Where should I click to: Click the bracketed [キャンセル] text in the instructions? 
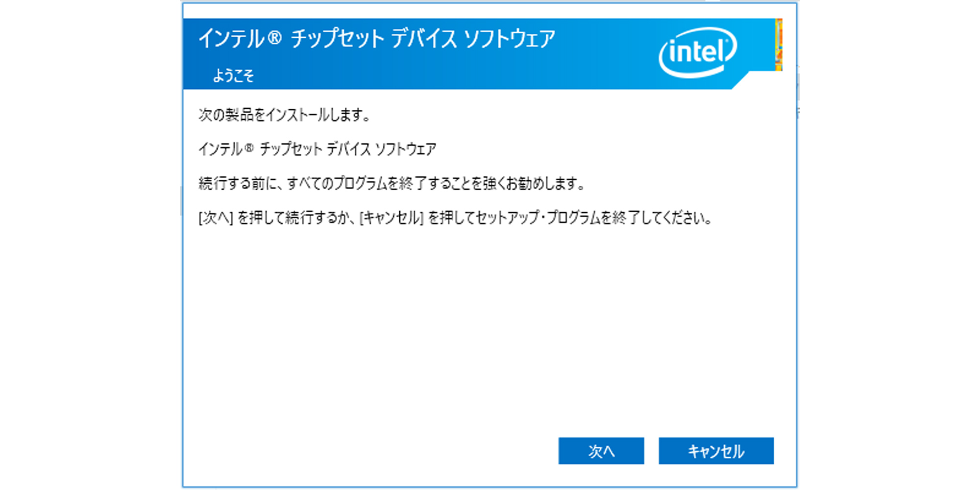coord(392,218)
